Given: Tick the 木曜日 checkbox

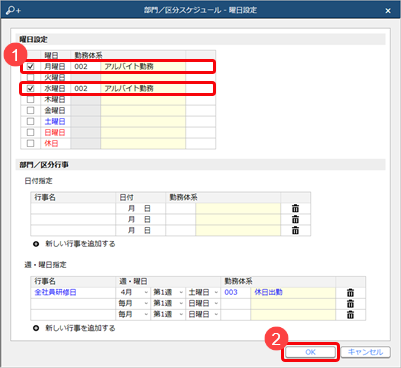Looking at the screenshot, I should pos(30,99).
